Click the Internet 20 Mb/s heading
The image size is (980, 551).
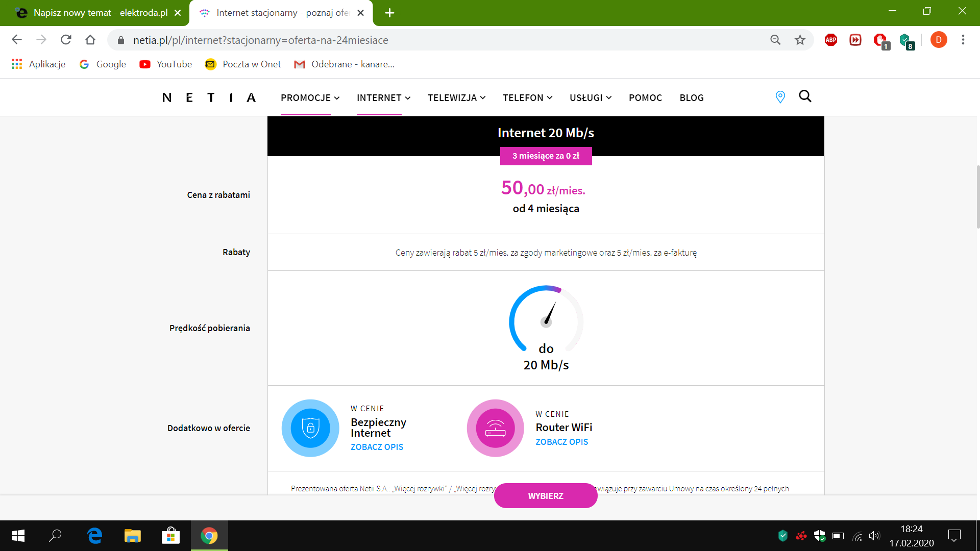(546, 133)
